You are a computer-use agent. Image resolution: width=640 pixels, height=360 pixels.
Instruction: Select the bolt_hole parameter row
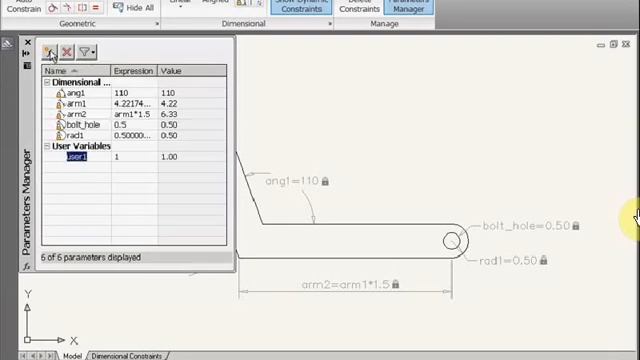tap(134, 125)
